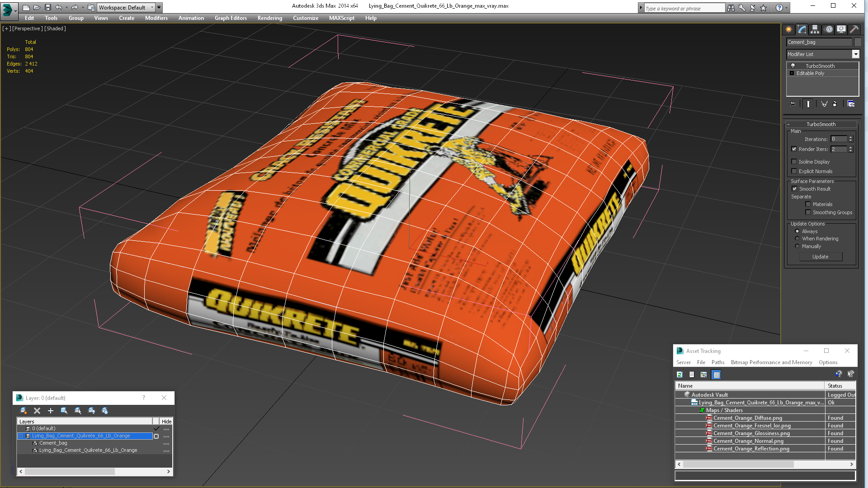This screenshot has height=488, width=868.
Task: Open Configure Modifier Sets icon
Action: click(x=851, y=104)
